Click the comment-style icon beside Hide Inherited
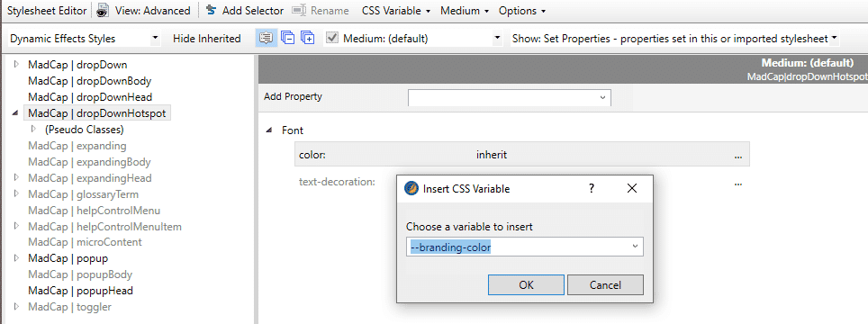Image resolution: width=868 pixels, height=324 pixels. [x=267, y=38]
